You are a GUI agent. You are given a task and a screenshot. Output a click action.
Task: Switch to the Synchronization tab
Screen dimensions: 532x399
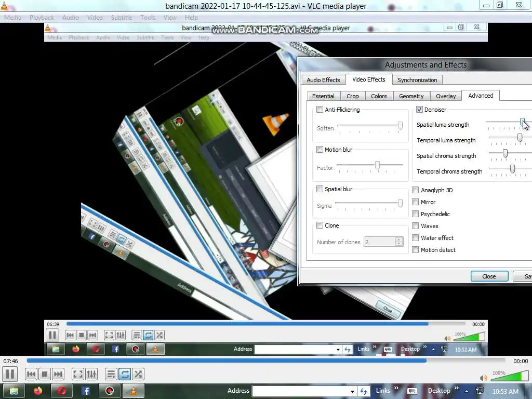tap(417, 79)
